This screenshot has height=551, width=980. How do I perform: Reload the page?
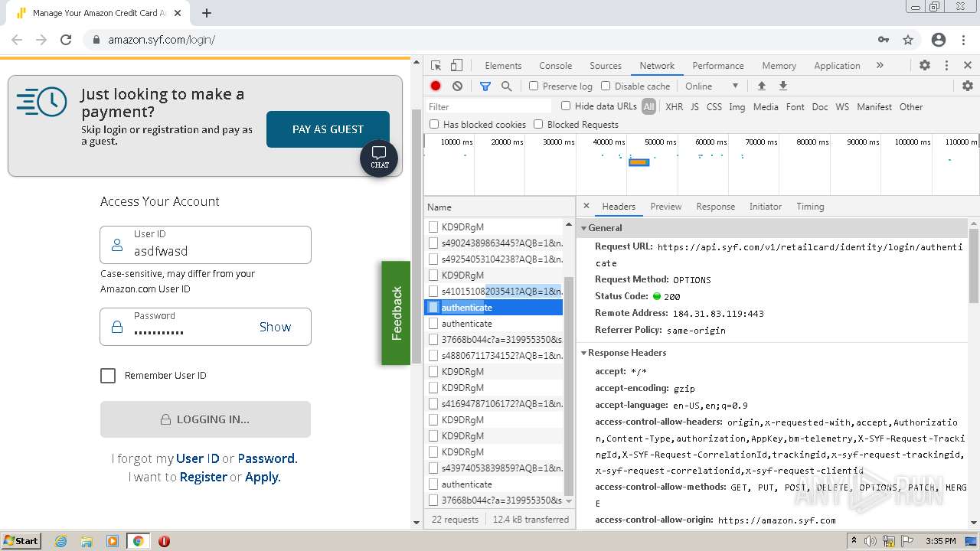(66, 40)
